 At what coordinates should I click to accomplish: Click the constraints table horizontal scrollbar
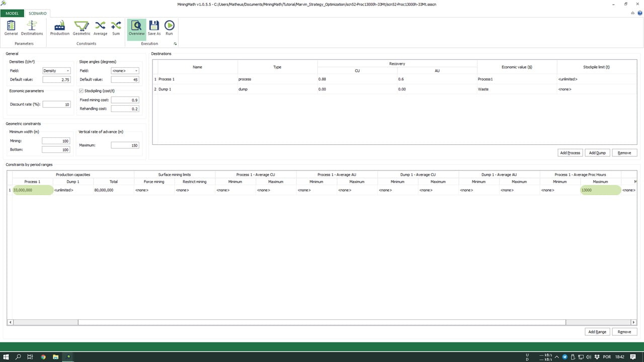(x=322, y=322)
